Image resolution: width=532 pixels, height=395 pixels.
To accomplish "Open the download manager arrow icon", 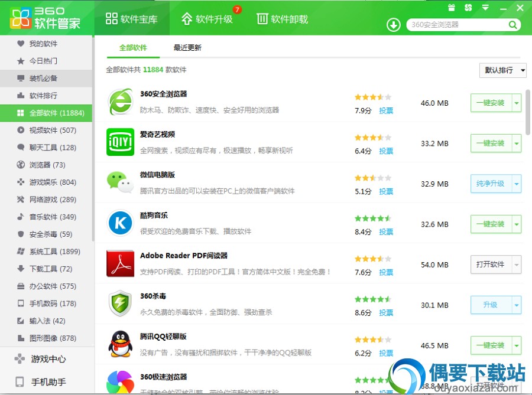I will [394, 25].
